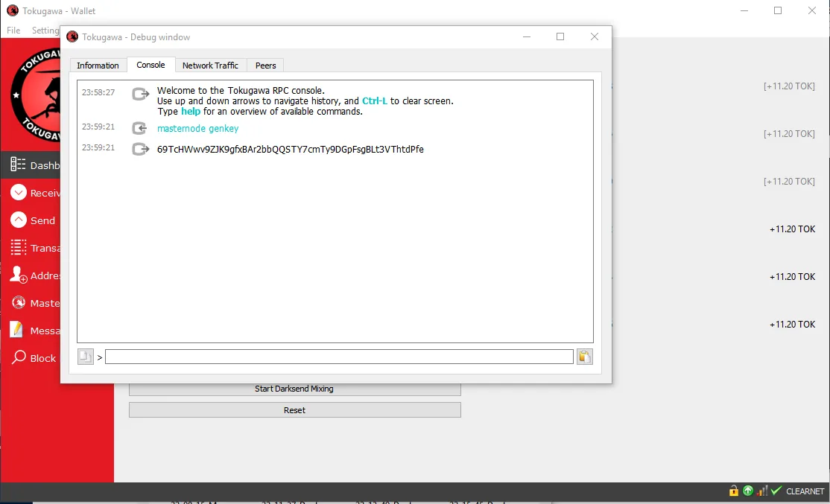Select the topmost [+11.20 TOK] transaction entry
This screenshot has width=830, height=504.
[789, 86]
